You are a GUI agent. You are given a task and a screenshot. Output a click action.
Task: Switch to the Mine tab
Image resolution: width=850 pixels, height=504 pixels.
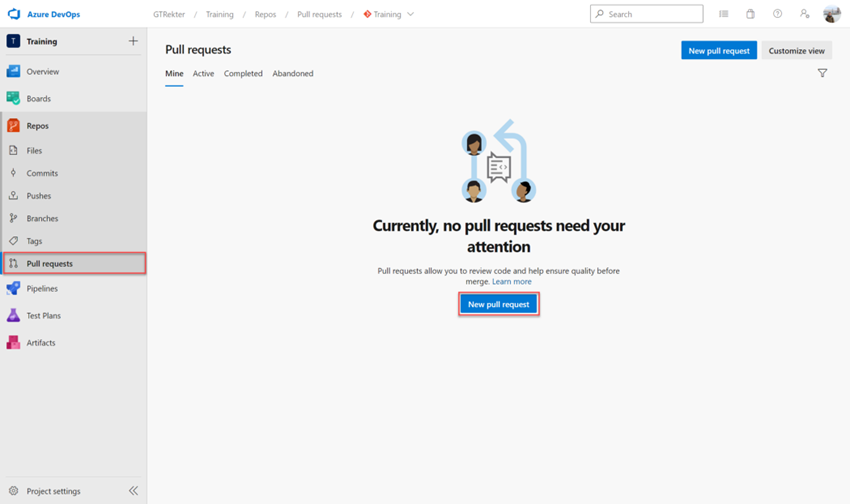[174, 74]
